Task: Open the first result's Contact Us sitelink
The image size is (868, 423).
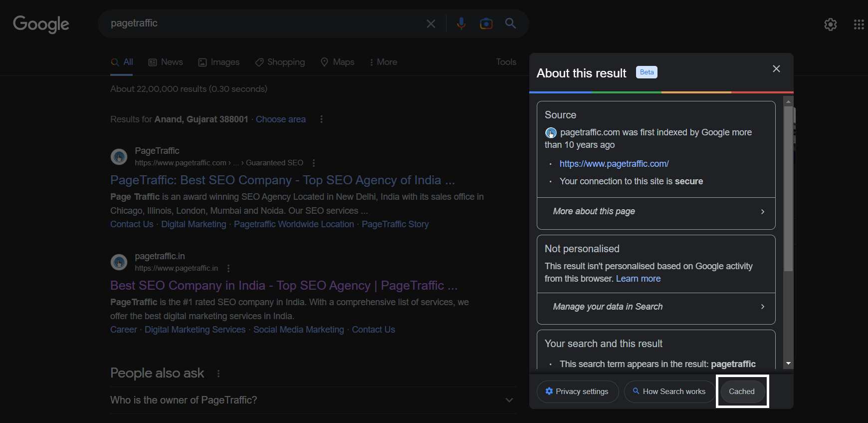Action: tap(132, 224)
